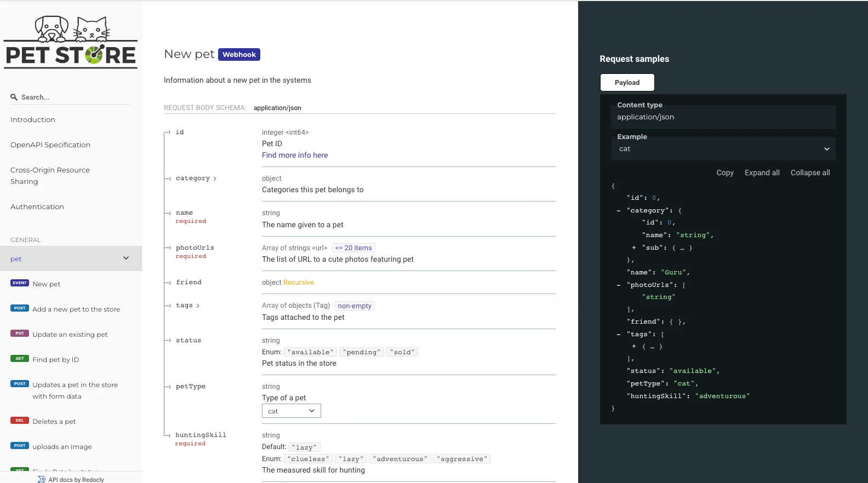This screenshot has height=483, width=868.
Task: Open PUT Update an existing pet
Action: [70, 335]
